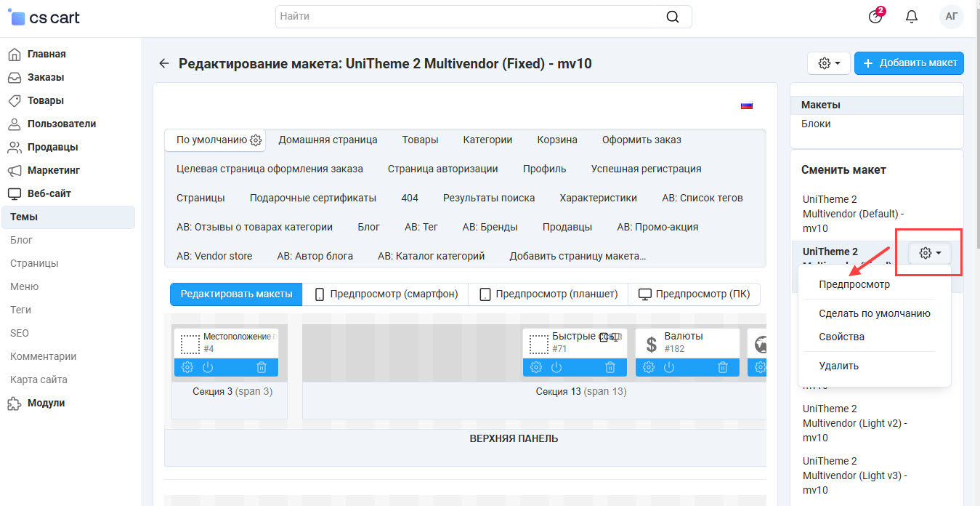
Task: Click the Добавить макет button
Action: 909,63
